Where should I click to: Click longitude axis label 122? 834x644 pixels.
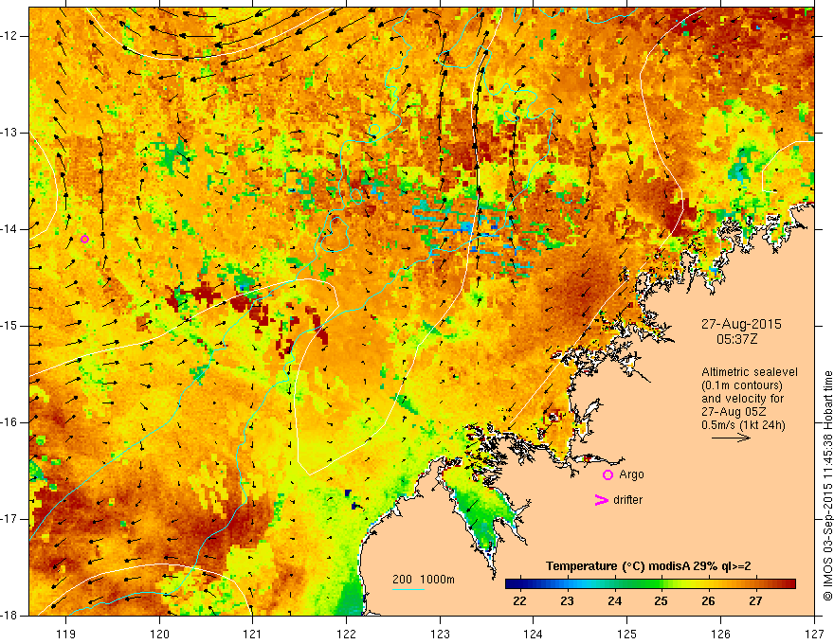pyautogui.click(x=346, y=634)
